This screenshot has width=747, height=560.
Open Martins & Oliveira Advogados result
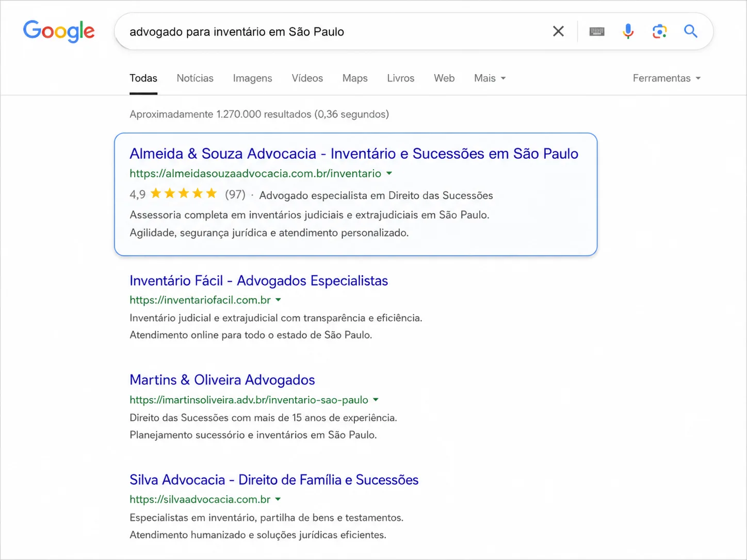coord(222,380)
